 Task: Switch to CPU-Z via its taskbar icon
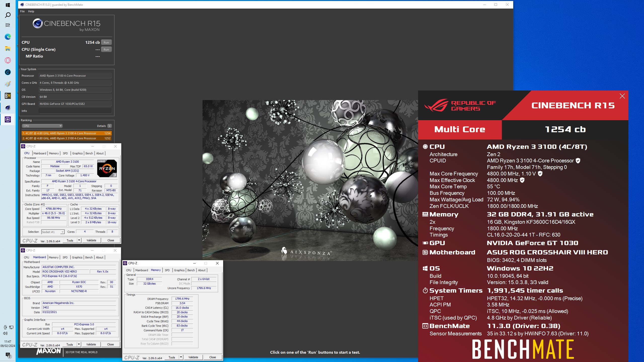click(x=8, y=119)
